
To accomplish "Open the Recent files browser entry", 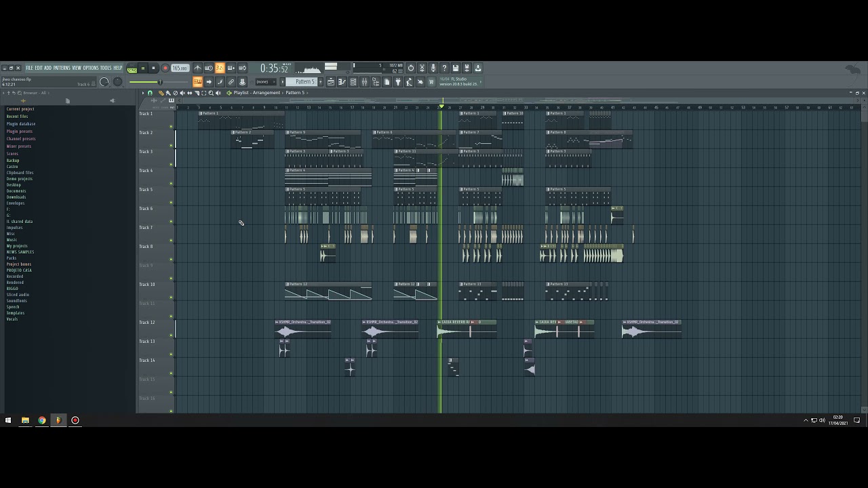I will (18, 117).
